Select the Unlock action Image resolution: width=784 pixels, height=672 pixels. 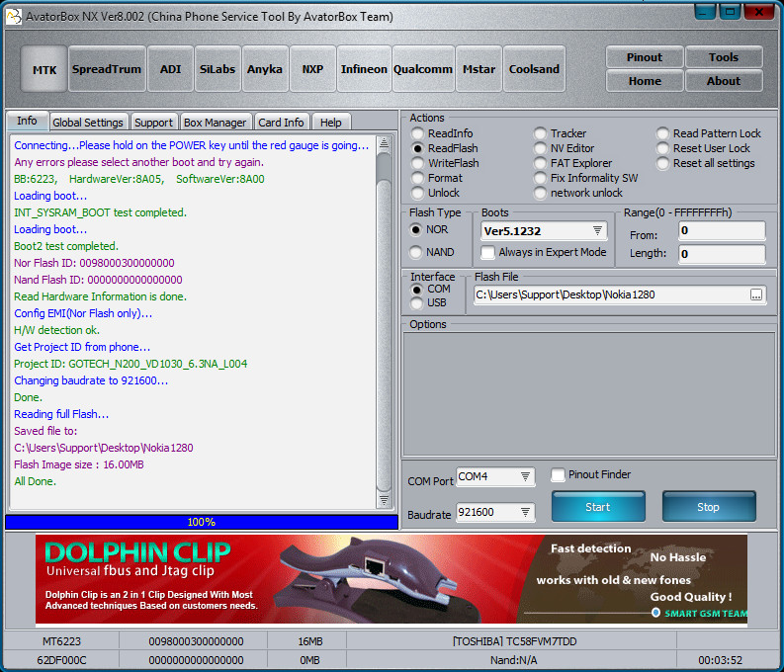[435, 193]
